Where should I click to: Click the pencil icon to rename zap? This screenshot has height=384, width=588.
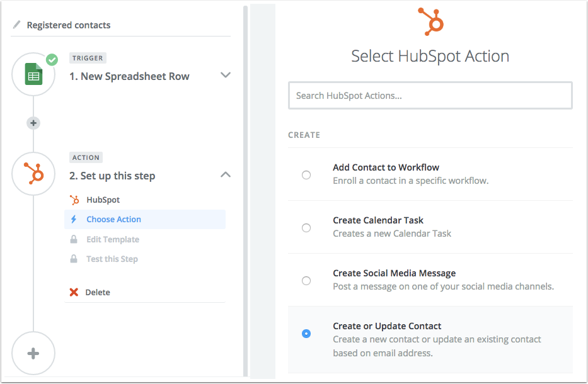tap(16, 25)
